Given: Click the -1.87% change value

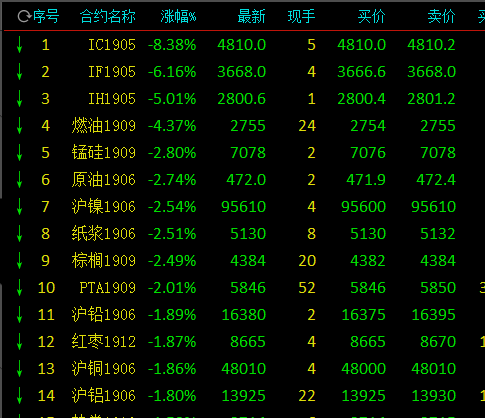Looking at the screenshot, I should pos(172,342).
